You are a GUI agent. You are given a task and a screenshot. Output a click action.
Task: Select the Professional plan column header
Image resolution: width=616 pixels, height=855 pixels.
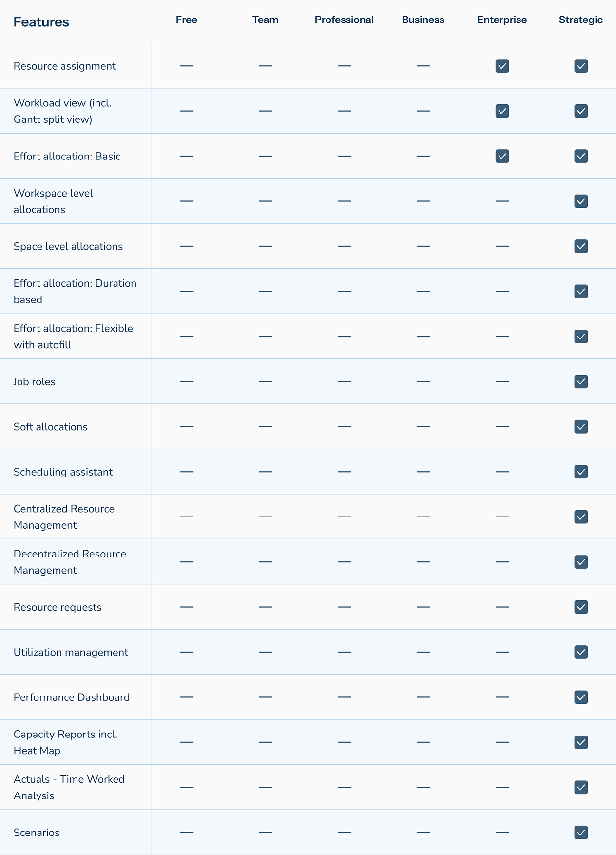click(x=344, y=20)
